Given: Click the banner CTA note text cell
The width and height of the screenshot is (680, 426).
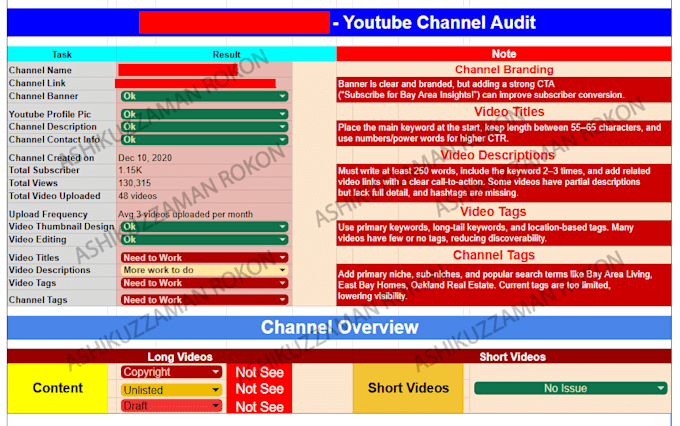Looking at the screenshot, I should tap(503, 90).
